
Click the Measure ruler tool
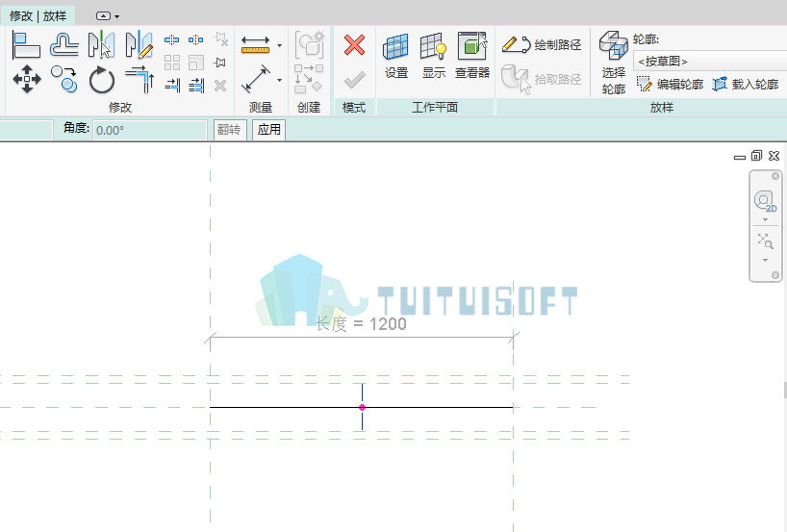point(256,44)
